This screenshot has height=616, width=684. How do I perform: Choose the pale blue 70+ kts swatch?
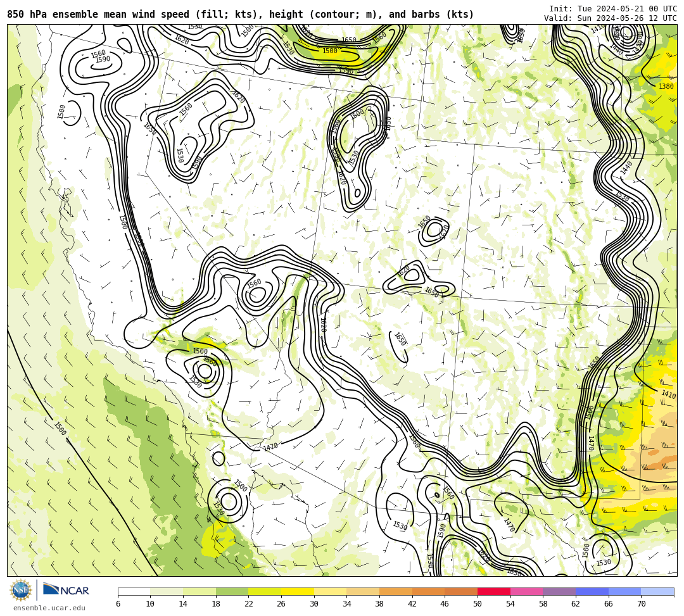click(x=657, y=591)
